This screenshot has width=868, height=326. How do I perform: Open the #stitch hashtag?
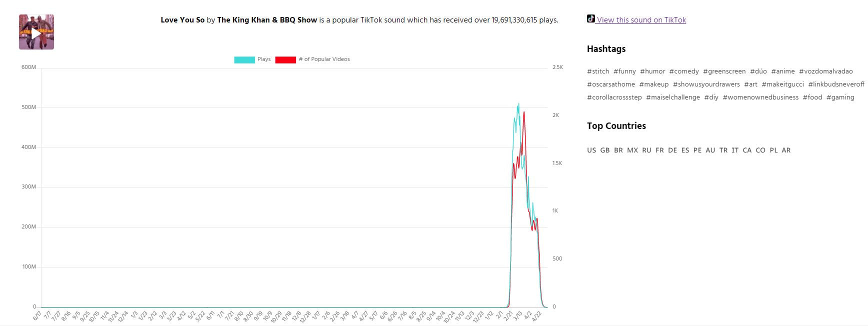tap(598, 71)
